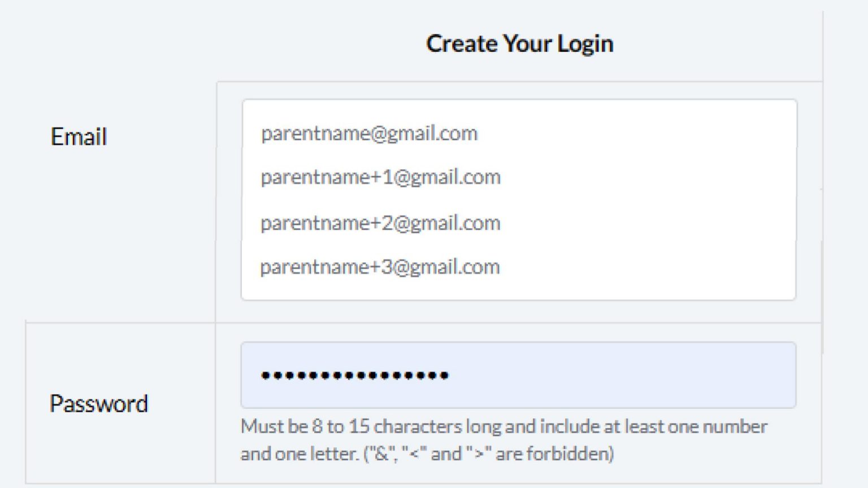Click the word 'Login' in the heading
Image resolution: width=868 pixels, height=488 pixels.
[x=585, y=43]
